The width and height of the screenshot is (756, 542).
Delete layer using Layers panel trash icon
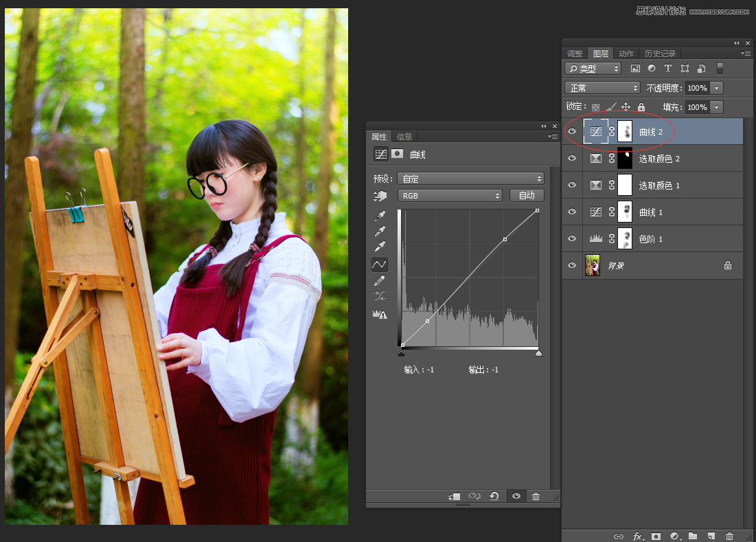(x=729, y=536)
